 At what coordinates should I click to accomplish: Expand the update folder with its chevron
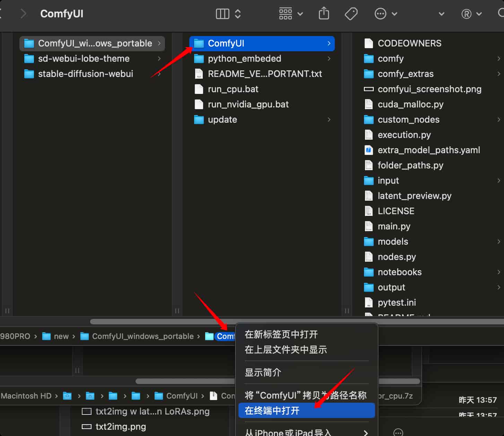(329, 120)
